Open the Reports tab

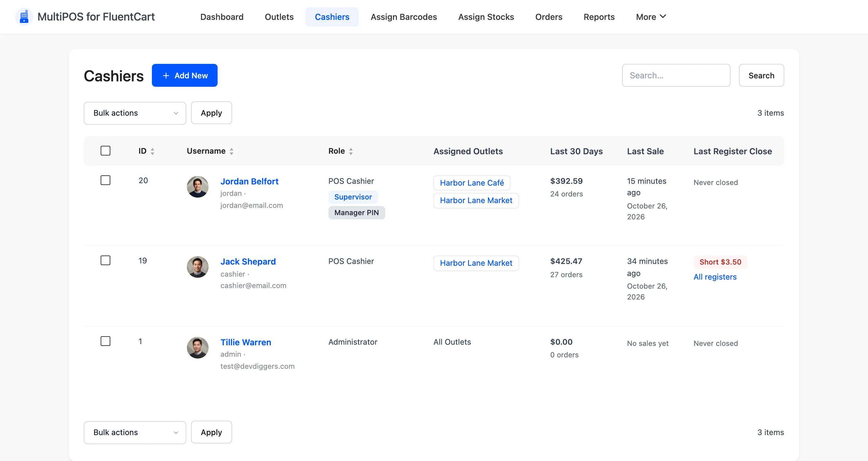tap(599, 17)
